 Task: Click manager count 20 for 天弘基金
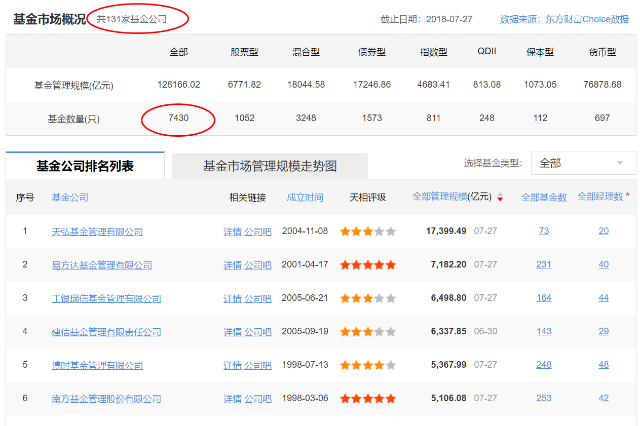tap(604, 231)
